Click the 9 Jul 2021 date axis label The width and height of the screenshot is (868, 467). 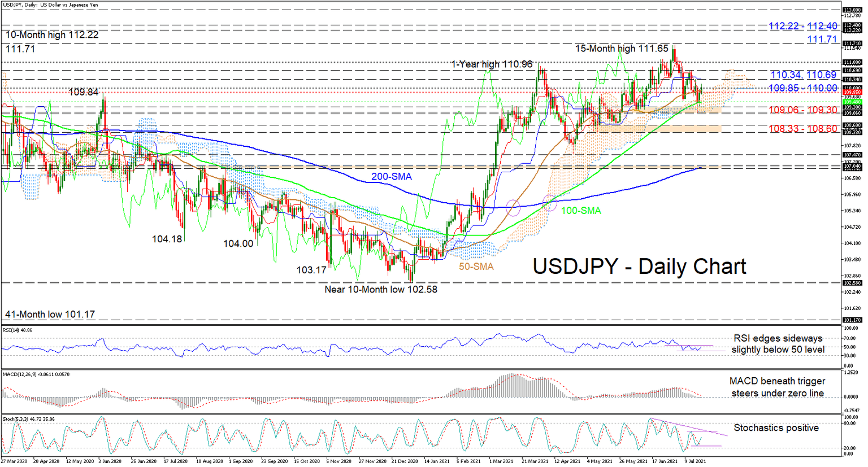click(695, 461)
